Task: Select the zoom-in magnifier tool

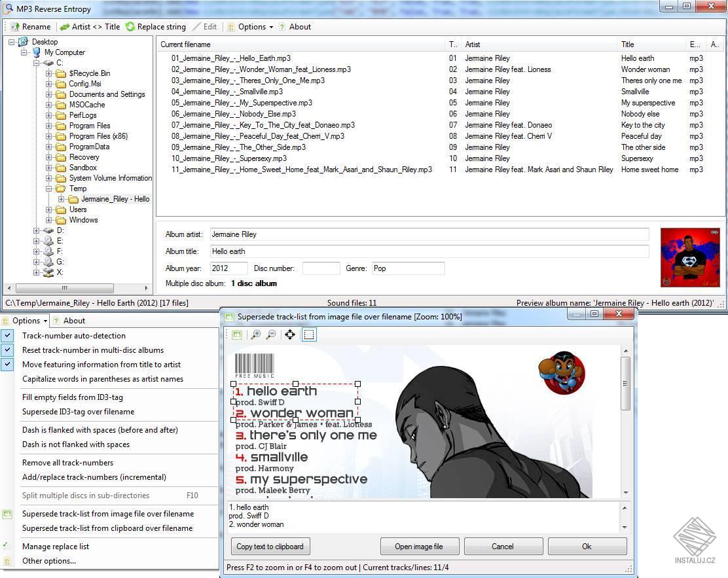Action: (255, 334)
